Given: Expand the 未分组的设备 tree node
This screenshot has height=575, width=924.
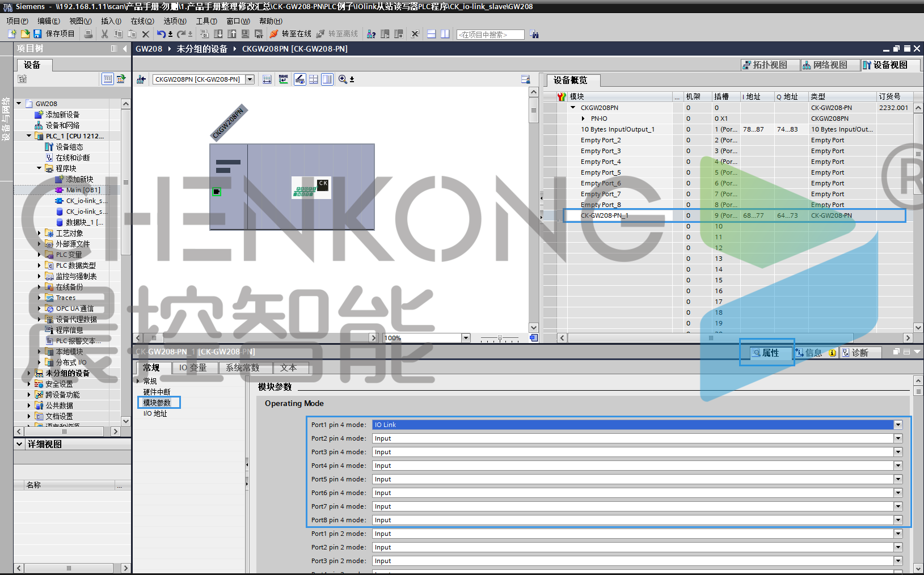Looking at the screenshot, I should tap(29, 373).
